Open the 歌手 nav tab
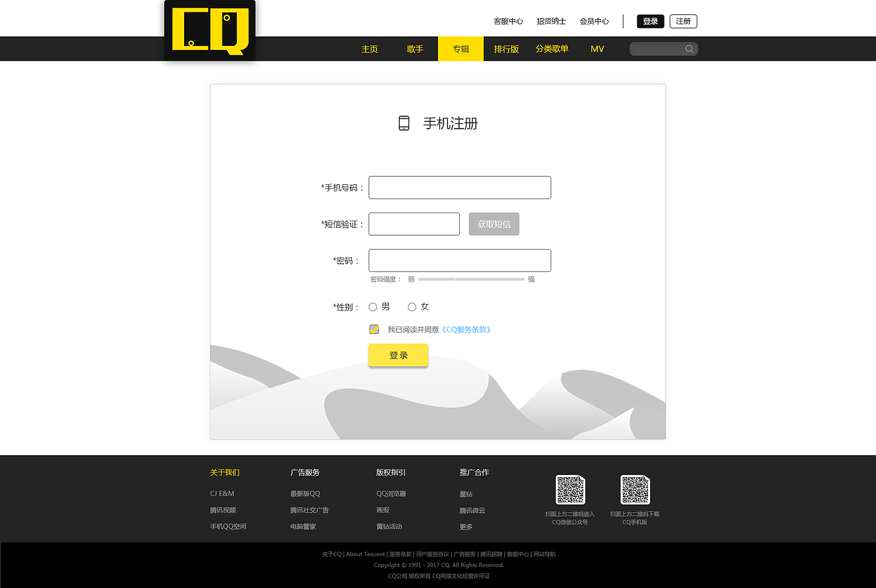The image size is (876, 588). coord(415,49)
